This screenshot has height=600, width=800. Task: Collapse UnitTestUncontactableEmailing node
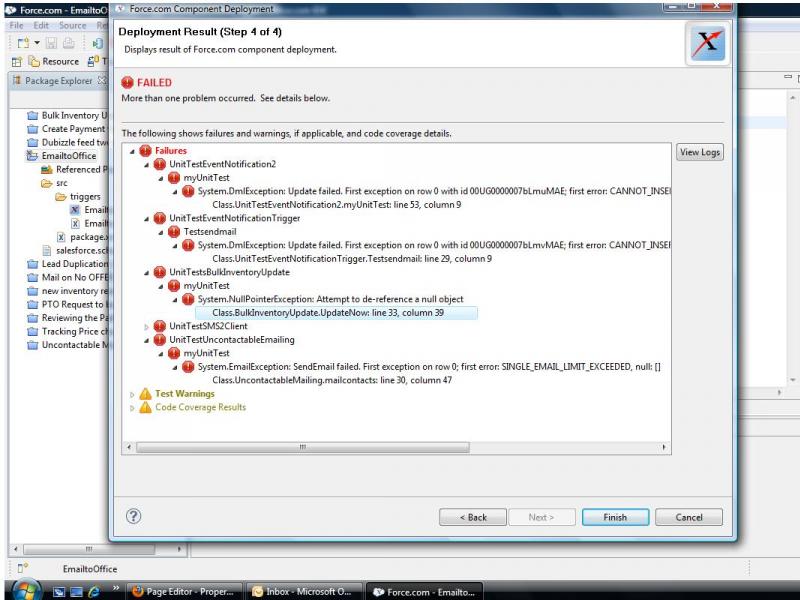click(146, 340)
